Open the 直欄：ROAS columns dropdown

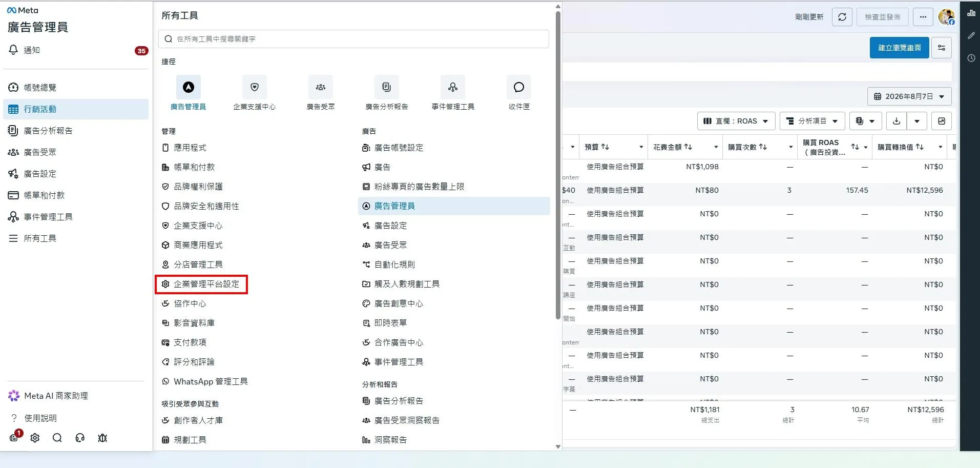click(x=736, y=121)
